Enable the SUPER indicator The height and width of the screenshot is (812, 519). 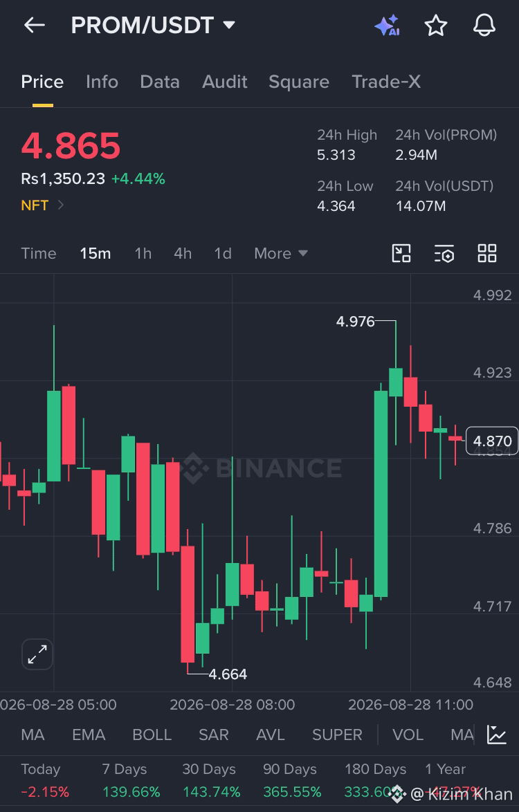(x=337, y=735)
